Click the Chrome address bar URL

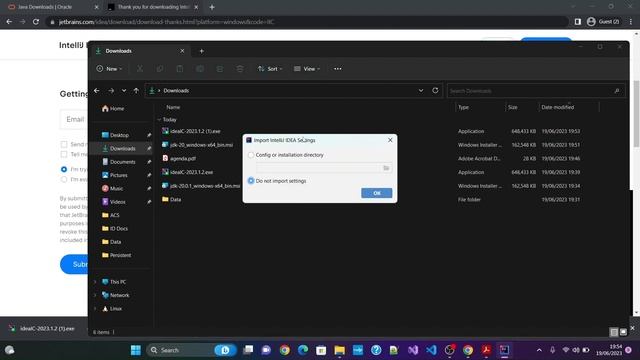point(167,22)
